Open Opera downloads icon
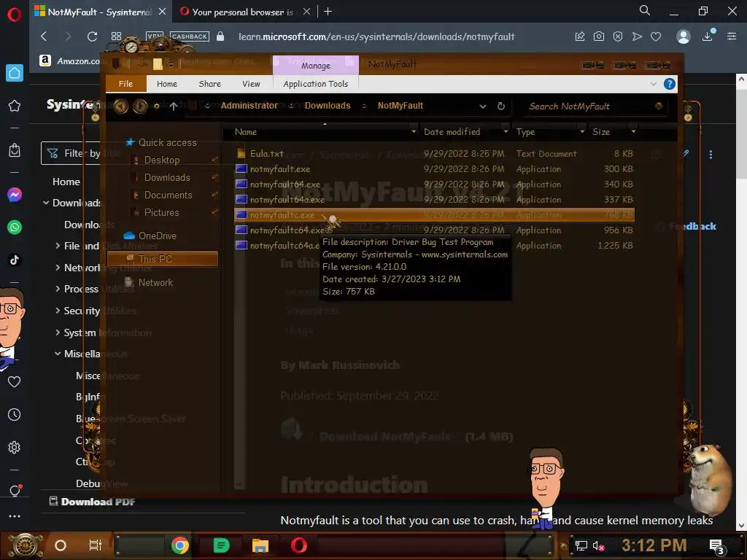This screenshot has height=560, width=747. click(x=708, y=36)
